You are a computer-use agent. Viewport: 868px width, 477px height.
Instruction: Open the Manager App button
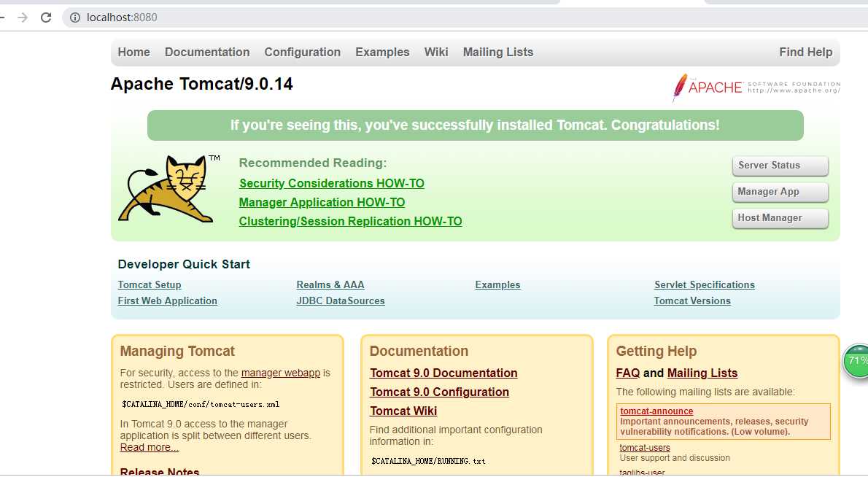[x=780, y=192]
